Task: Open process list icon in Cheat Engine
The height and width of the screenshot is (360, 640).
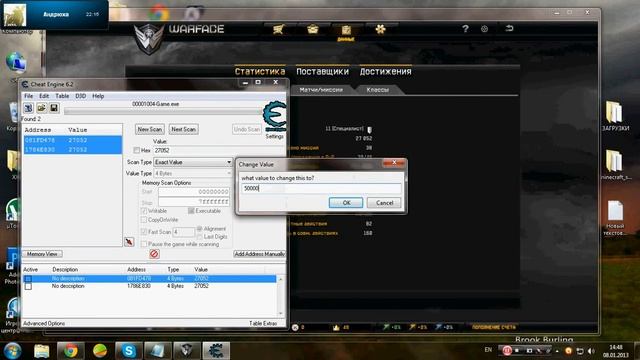Action: 28,108
